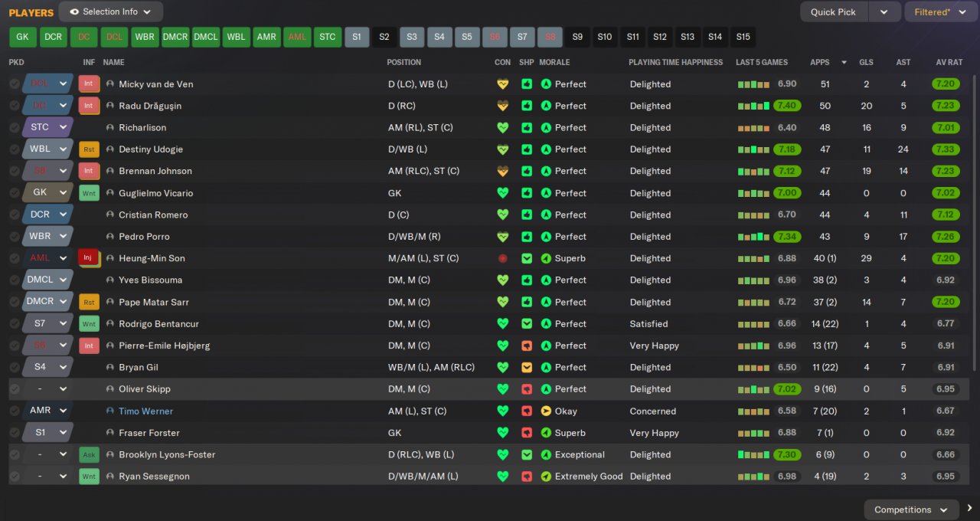This screenshot has width=980, height=521.
Task: Click Destiny Udogie's 7.33 average rating
Action: click(x=946, y=149)
